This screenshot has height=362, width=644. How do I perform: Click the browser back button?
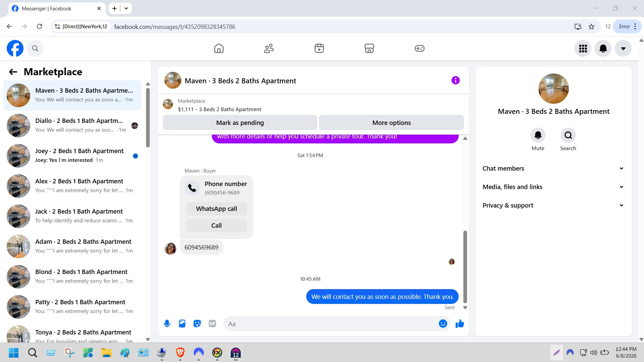pyautogui.click(x=9, y=27)
